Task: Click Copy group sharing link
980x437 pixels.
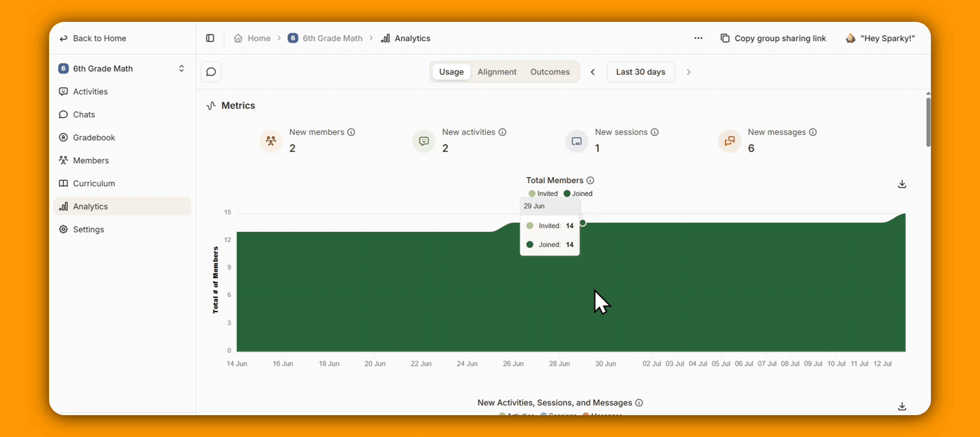Action: pyautogui.click(x=773, y=38)
